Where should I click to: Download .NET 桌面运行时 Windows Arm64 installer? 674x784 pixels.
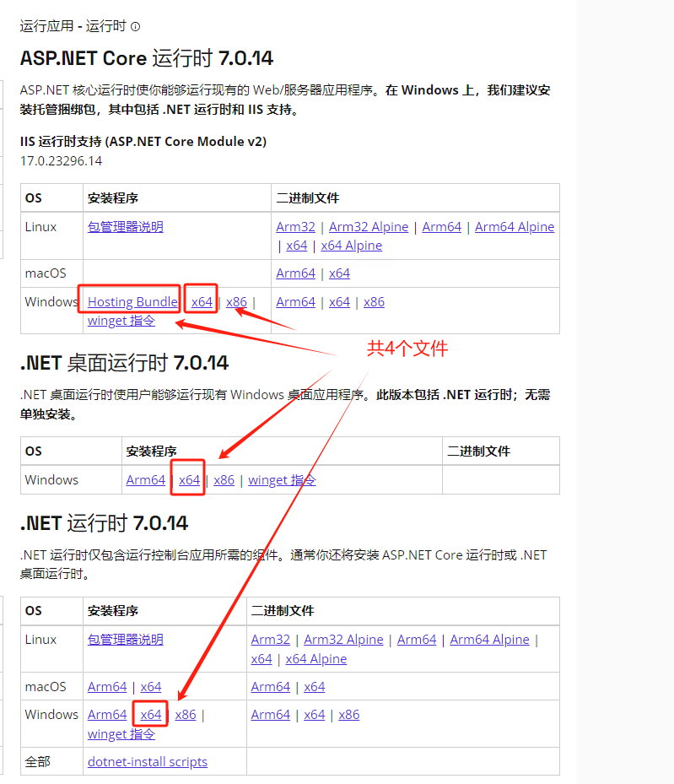point(146,480)
